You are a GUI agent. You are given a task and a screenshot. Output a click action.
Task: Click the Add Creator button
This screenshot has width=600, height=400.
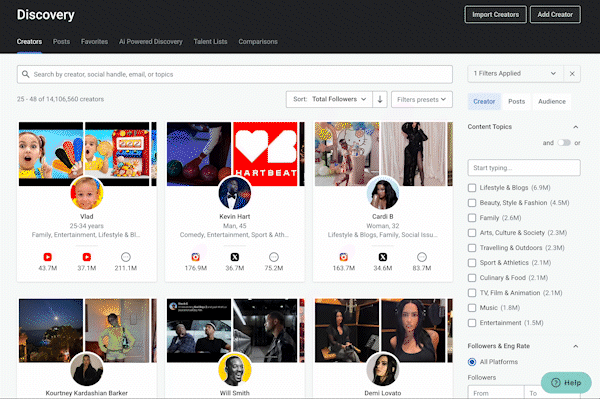coord(555,15)
